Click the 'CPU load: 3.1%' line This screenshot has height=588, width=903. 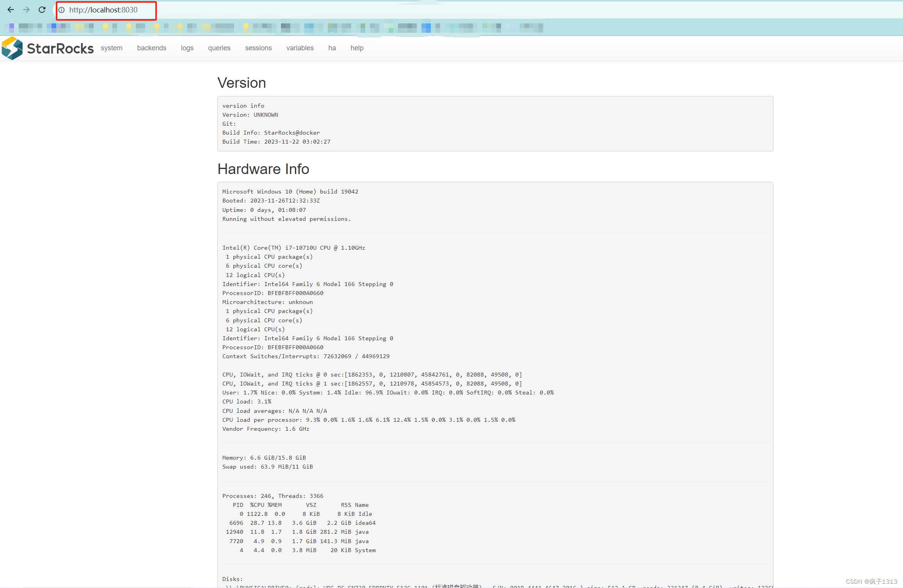click(x=247, y=401)
